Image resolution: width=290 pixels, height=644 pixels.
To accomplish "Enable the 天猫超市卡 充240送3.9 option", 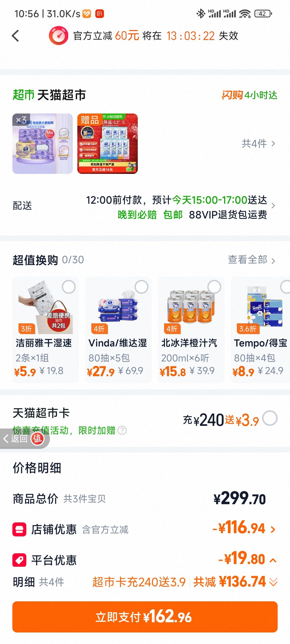I will pos(270,418).
